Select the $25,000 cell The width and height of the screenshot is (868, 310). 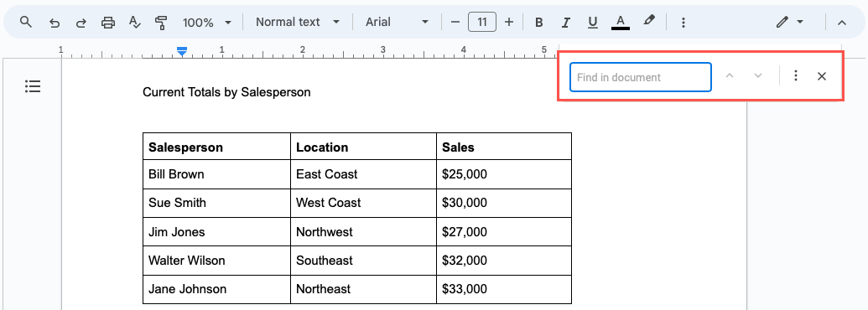(x=504, y=174)
